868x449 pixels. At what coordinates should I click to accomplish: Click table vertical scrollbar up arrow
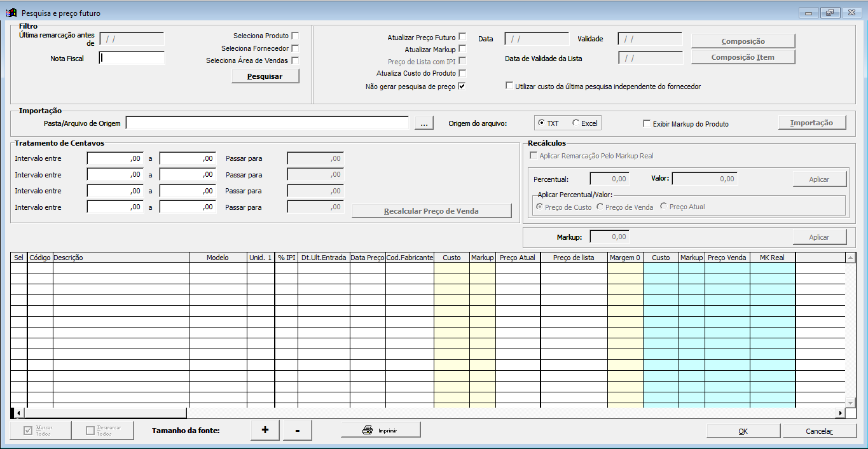(850, 257)
